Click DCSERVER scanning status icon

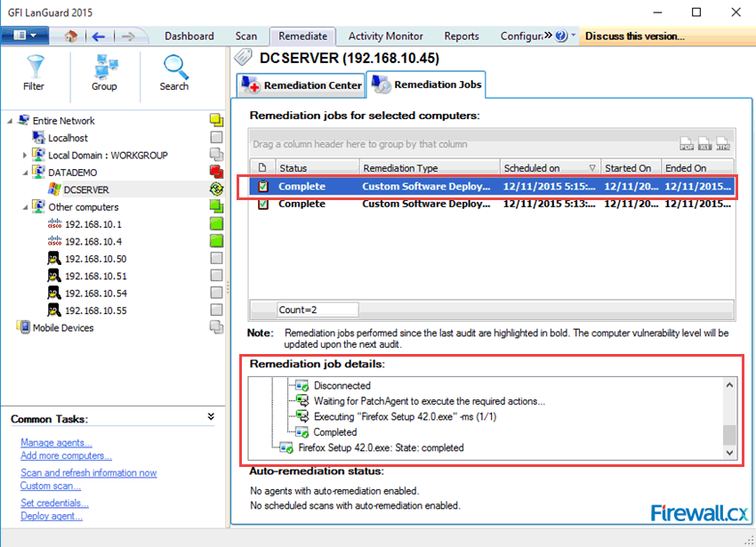coord(216,189)
